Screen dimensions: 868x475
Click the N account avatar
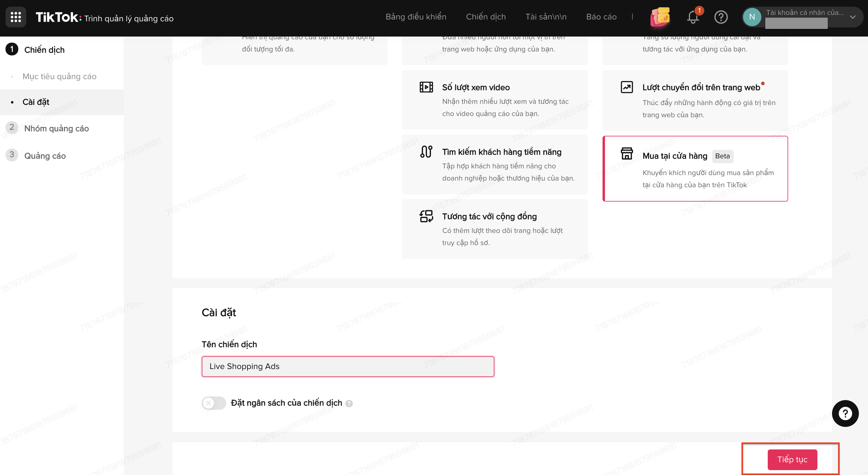752,17
